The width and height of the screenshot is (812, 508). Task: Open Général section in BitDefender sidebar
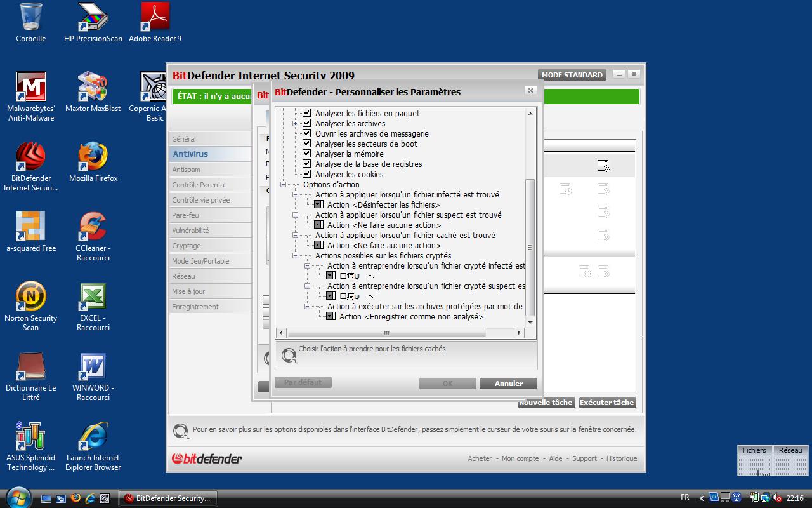(211, 138)
